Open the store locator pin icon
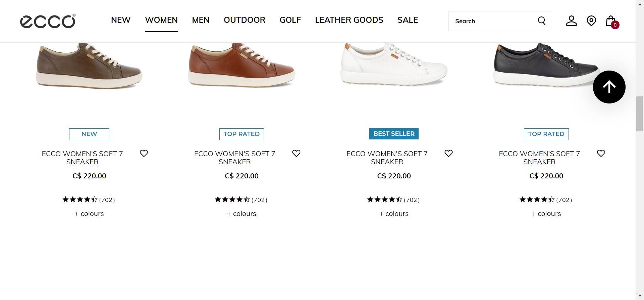644x300 pixels. tap(591, 21)
